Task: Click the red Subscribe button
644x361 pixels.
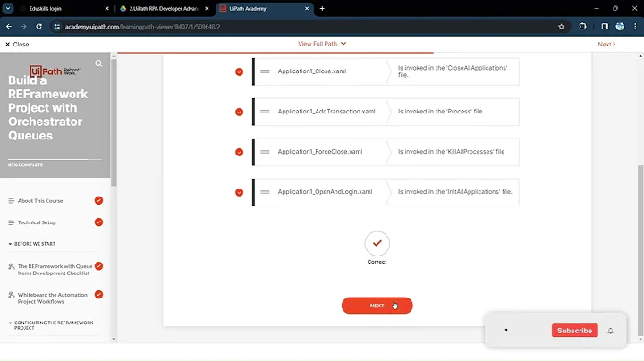Action: 574,331
